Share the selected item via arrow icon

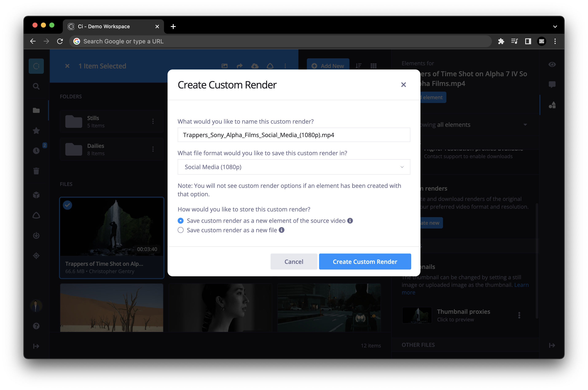point(240,66)
